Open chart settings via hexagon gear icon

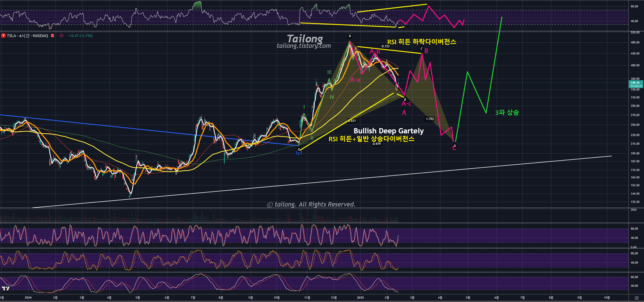[x=636, y=298]
